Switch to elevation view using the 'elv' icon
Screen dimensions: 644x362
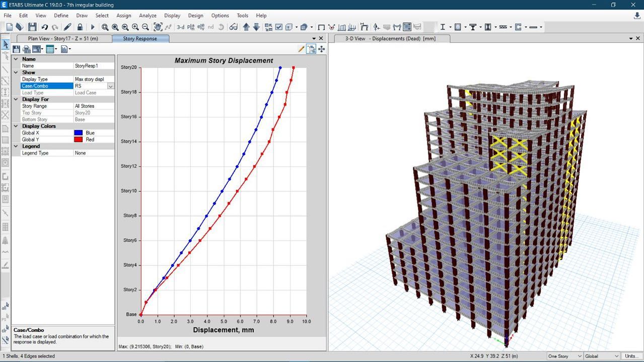point(201,27)
